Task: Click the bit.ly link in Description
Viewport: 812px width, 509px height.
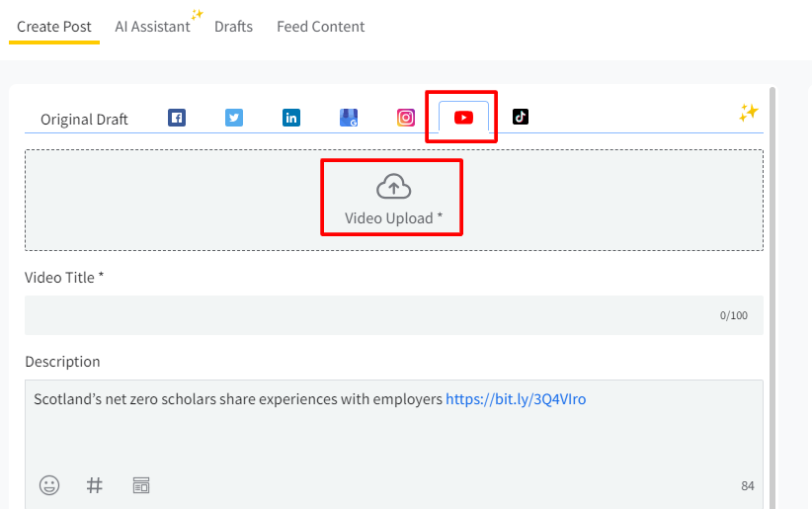Action: click(x=516, y=399)
